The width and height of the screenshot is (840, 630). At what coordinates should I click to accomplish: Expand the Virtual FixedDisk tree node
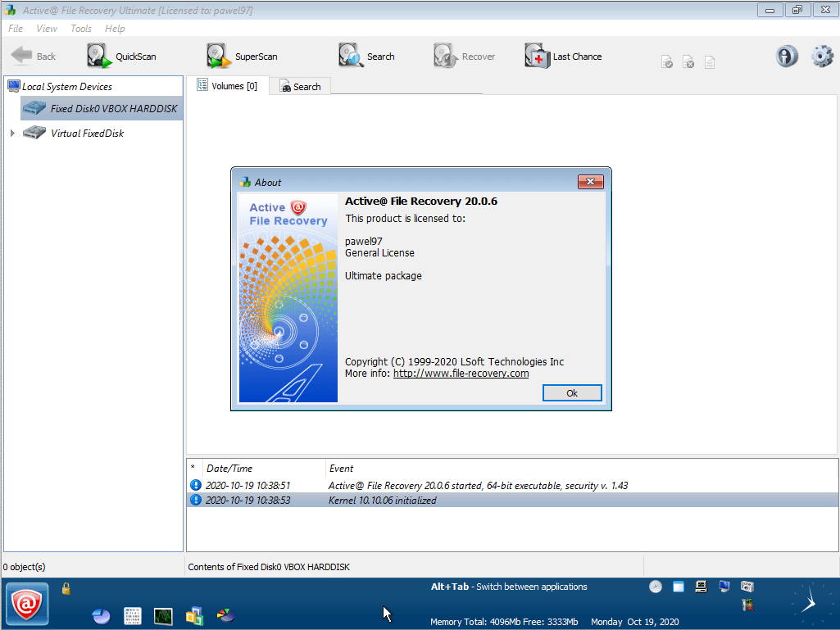pyautogui.click(x=12, y=133)
